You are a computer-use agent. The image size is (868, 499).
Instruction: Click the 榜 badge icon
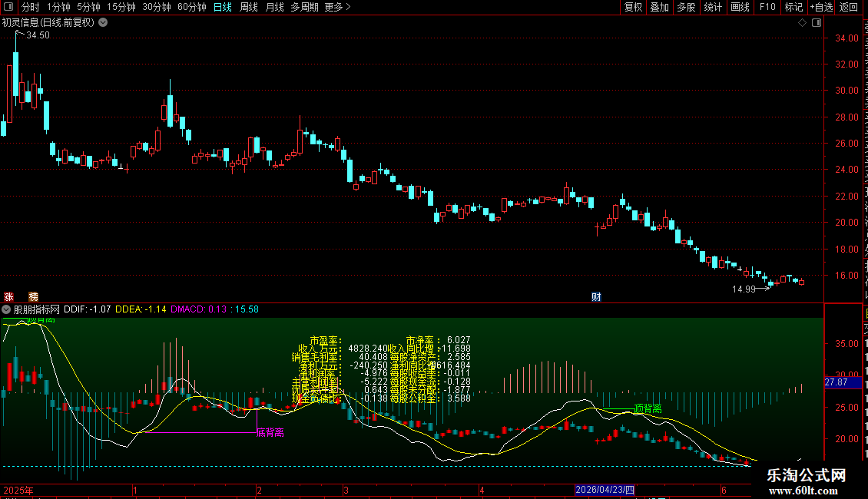(x=33, y=296)
